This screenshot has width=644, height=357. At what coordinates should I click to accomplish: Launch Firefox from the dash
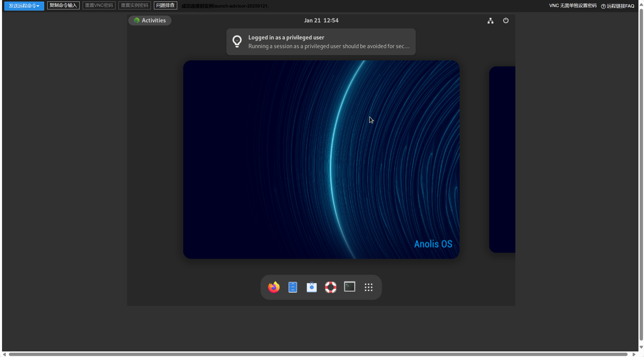click(274, 287)
